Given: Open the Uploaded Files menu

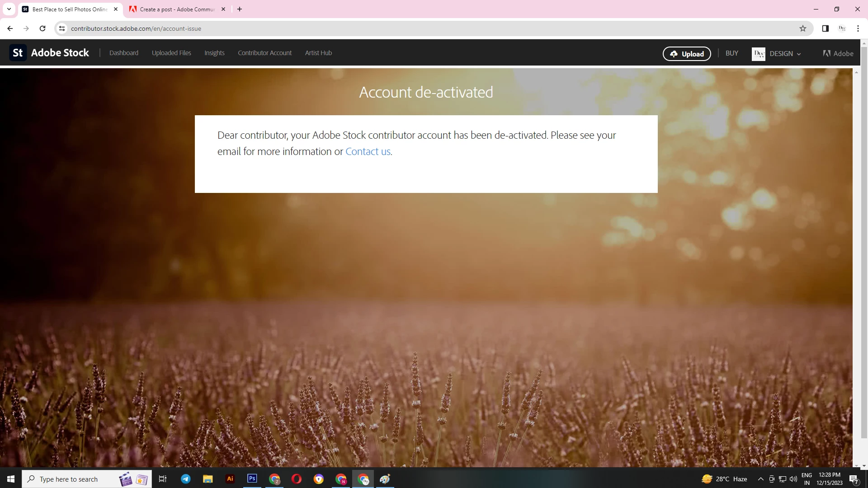Looking at the screenshot, I should [171, 53].
